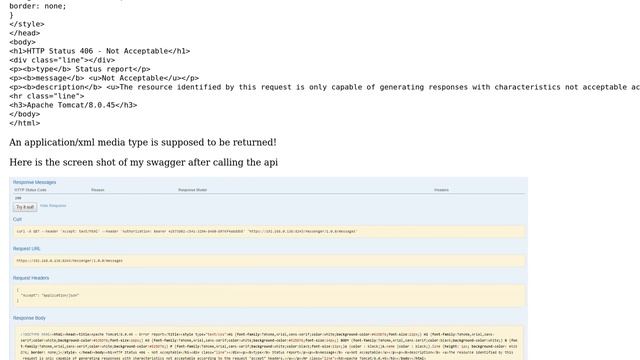
Task: Click the "Response Body" section label
Action: pyautogui.click(x=29, y=318)
